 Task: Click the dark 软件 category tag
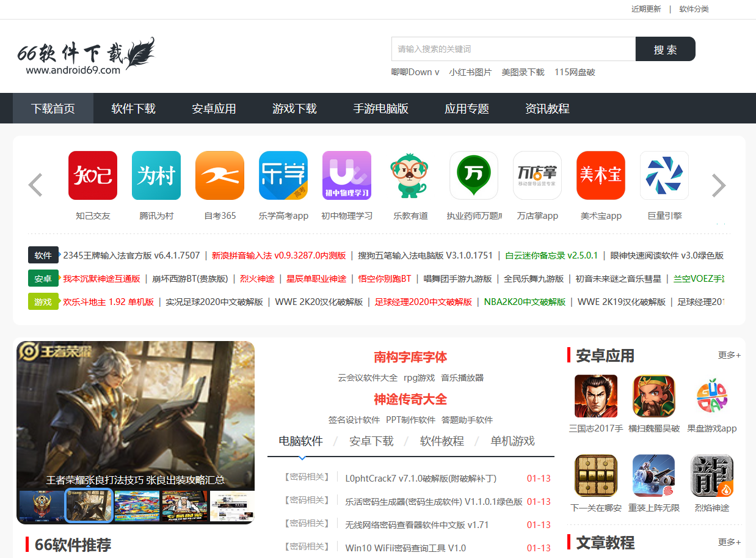tap(43, 255)
